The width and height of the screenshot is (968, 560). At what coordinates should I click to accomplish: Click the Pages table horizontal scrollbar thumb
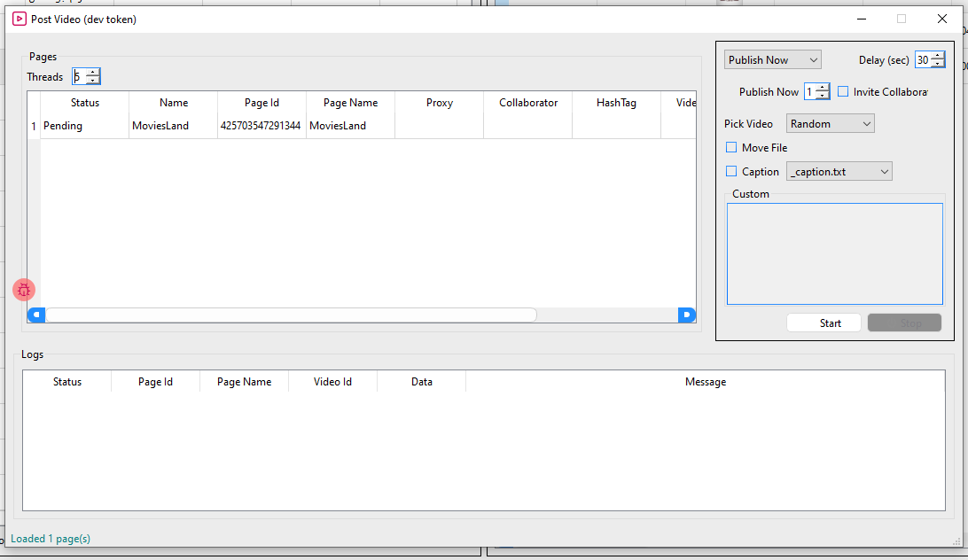[291, 315]
